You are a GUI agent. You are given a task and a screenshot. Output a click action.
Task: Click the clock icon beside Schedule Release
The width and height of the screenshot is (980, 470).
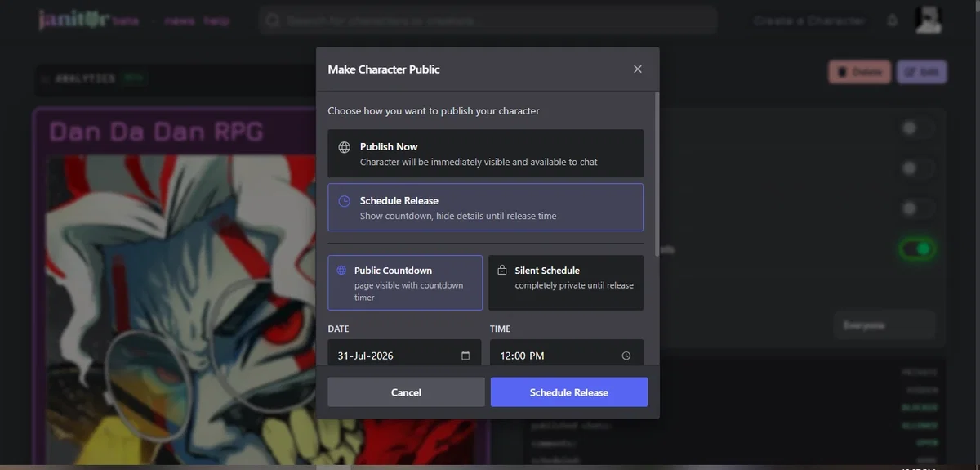[345, 201]
